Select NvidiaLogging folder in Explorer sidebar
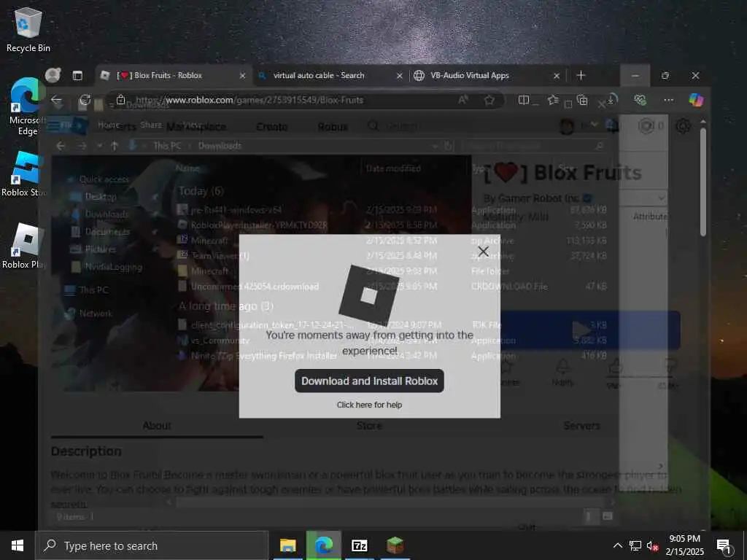The height and width of the screenshot is (560, 747). click(x=113, y=267)
